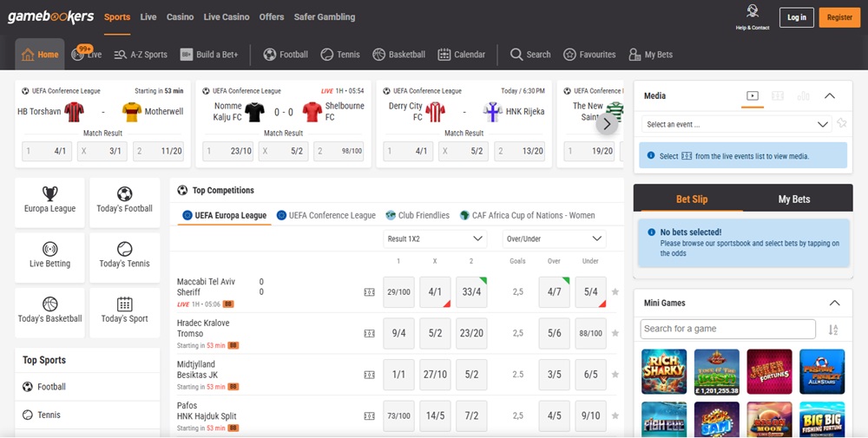Go to Basketball from the toolbar
Image resolution: width=868 pixels, height=438 pixels.
click(x=399, y=54)
